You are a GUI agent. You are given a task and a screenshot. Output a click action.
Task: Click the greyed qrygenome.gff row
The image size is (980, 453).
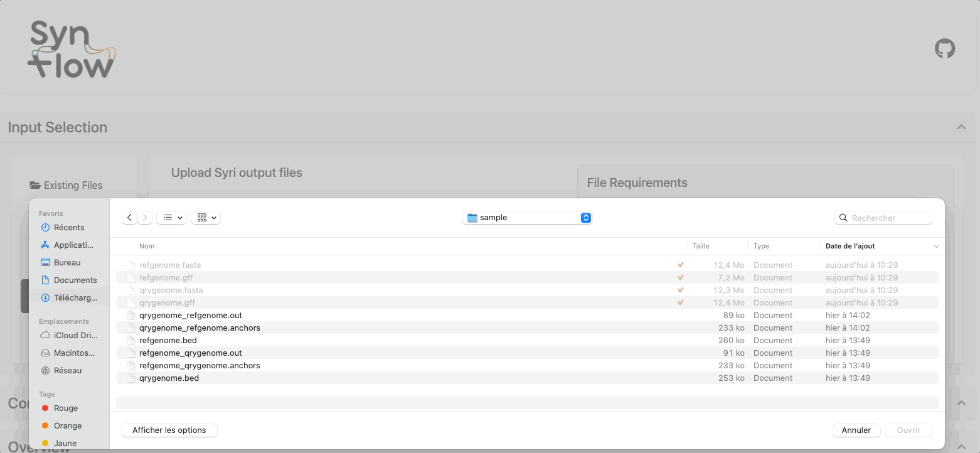tap(527, 302)
